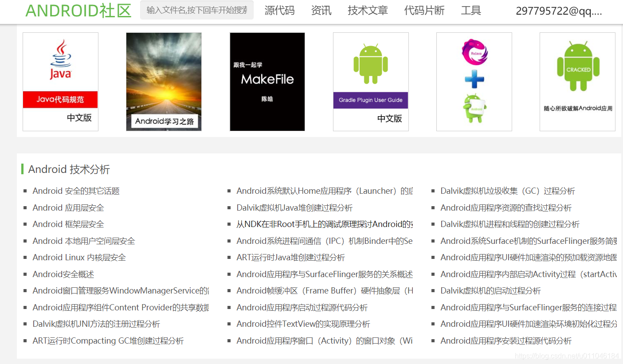The image size is (623, 364).
Task: Open the IPC Binder mechanism article
Action: (x=325, y=241)
